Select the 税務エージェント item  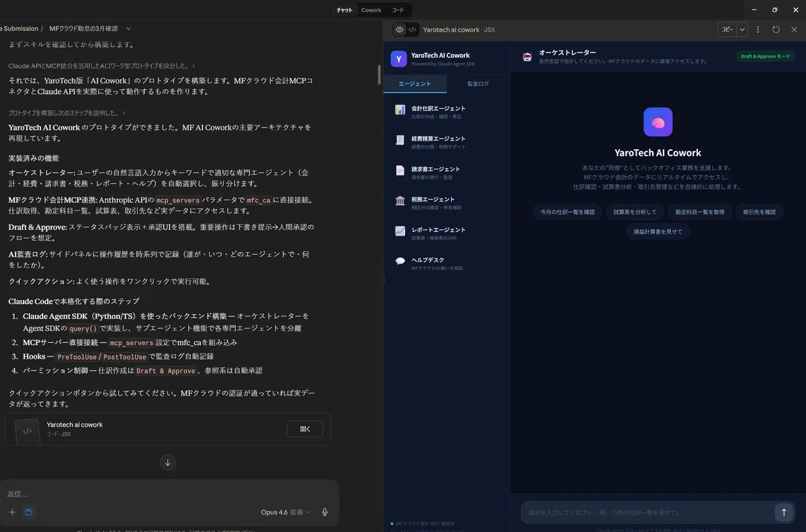446,202
